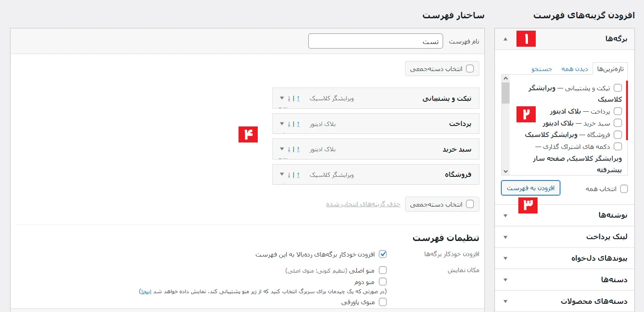
Task: Click the نام فهرست text field
Action: click(376, 41)
